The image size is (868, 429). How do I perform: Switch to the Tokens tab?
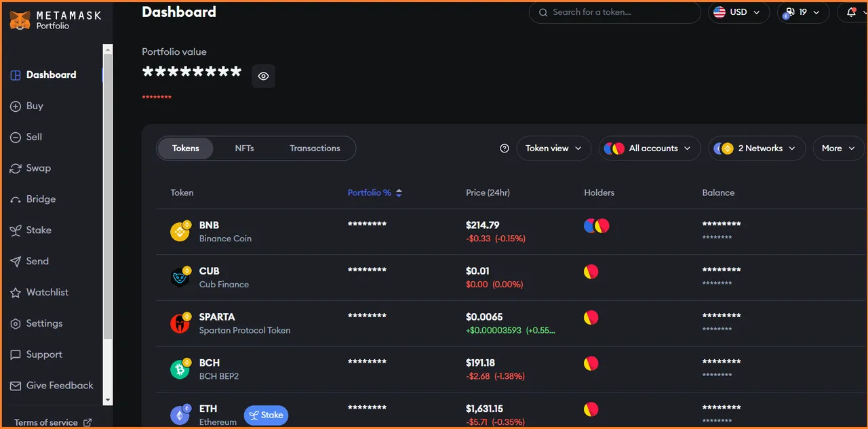coord(186,148)
